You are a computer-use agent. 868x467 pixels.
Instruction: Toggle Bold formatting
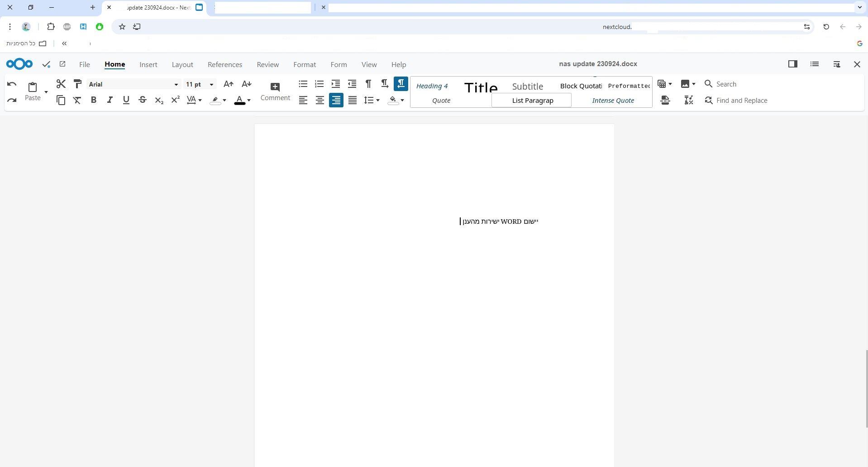coord(94,100)
